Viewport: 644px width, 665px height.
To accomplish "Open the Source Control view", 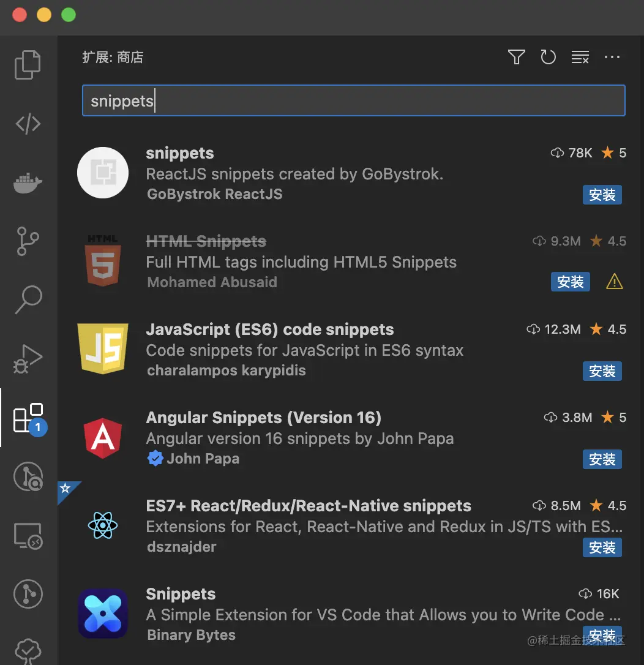I will point(28,241).
